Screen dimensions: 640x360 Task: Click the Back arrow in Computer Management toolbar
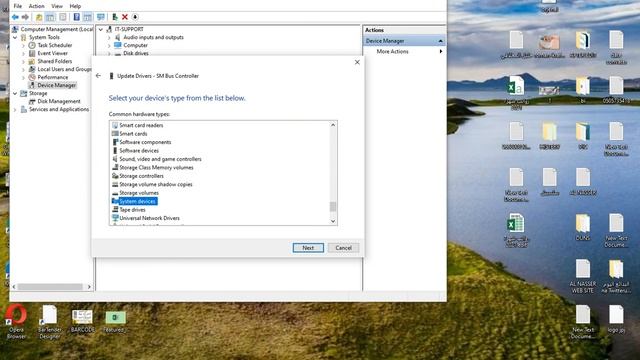[15, 17]
